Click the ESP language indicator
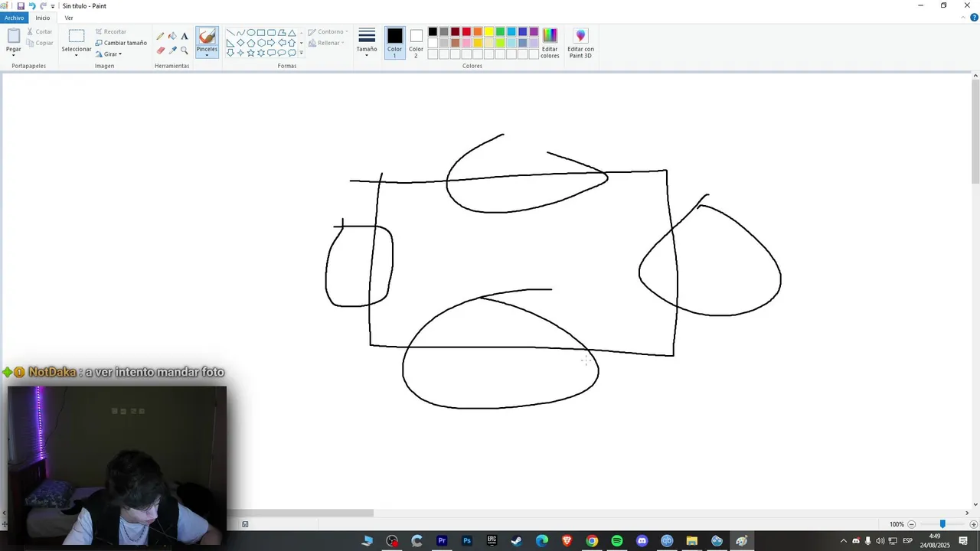The width and height of the screenshot is (980, 551). point(908,541)
